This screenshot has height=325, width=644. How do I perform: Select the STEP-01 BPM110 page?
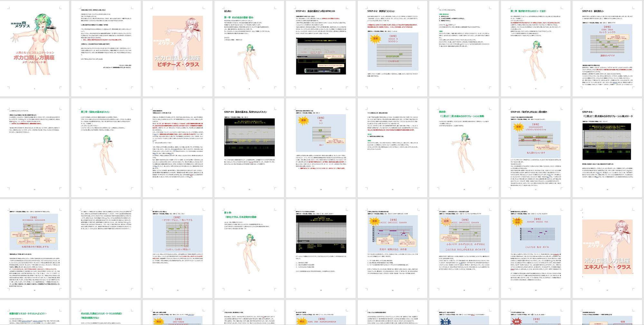click(321, 48)
